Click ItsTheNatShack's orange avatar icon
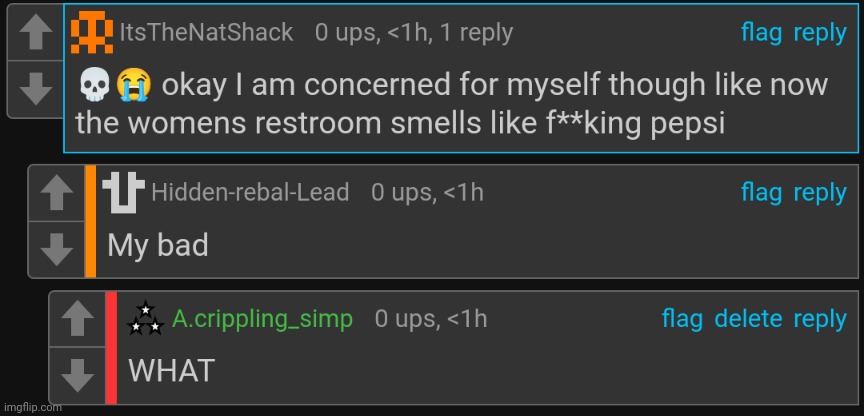This screenshot has height=416, width=864. pos(92,33)
